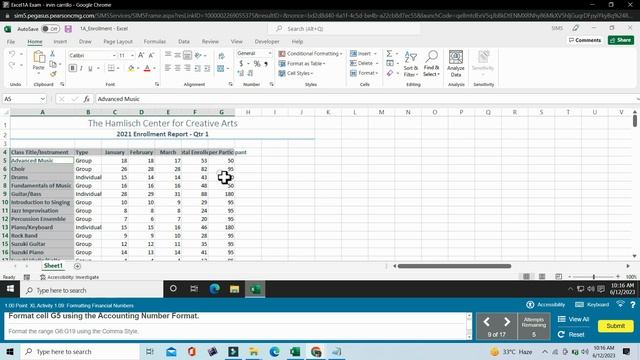This screenshot has width=640, height=360.
Task: Click the help question mark icon
Action: 633,305
